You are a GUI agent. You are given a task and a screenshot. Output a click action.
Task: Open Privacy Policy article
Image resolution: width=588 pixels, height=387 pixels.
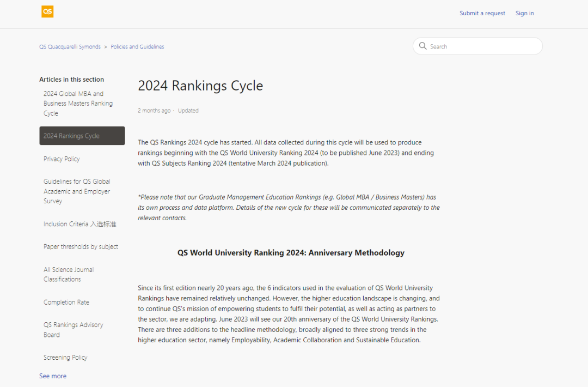coord(62,159)
